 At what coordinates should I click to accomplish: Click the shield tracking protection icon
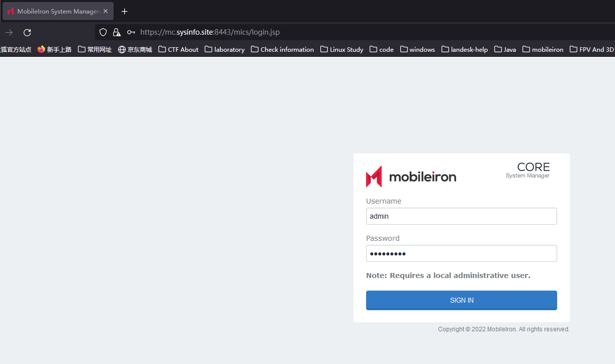[x=103, y=32]
